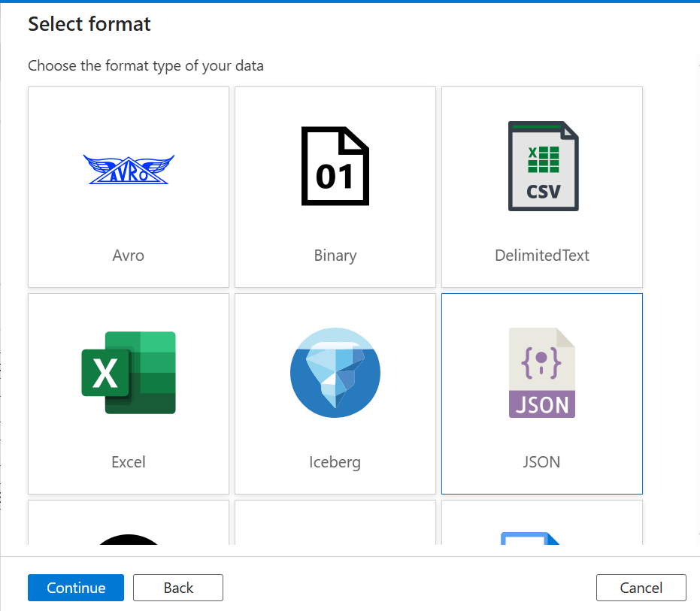Choose the Iceberg text label
Screen dimensions: 700x611
335,461
